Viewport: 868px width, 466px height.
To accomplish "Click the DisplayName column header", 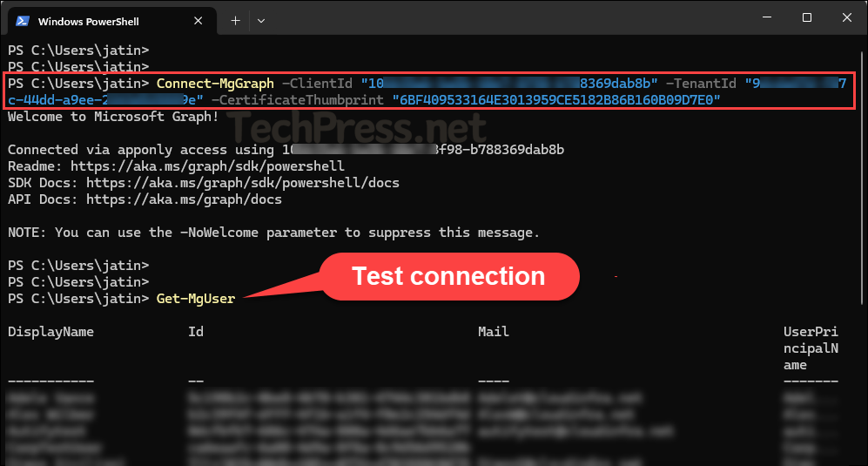I will (x=50, y=332).
